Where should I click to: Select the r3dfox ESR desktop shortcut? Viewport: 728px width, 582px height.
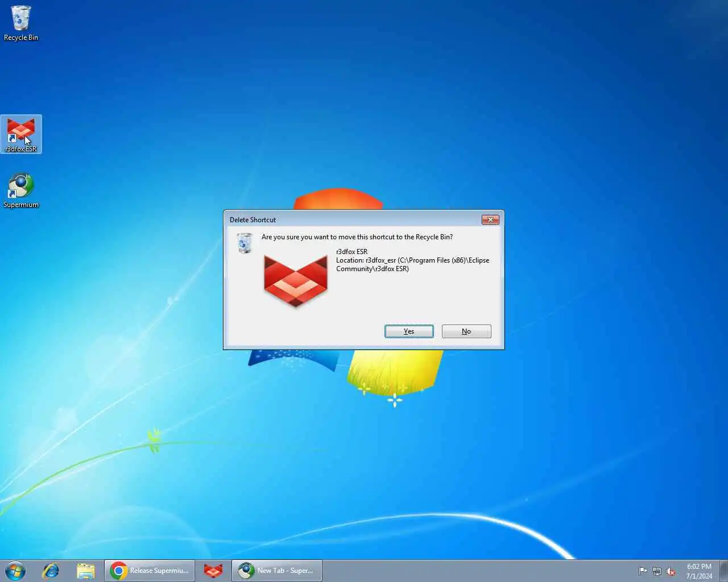click(x=21, y=135)
